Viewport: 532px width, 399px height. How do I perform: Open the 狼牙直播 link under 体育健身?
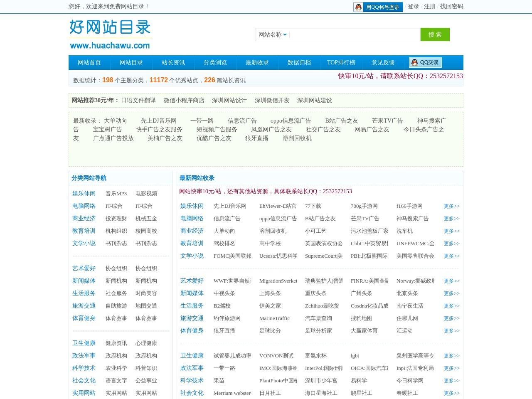coord(224,331)
